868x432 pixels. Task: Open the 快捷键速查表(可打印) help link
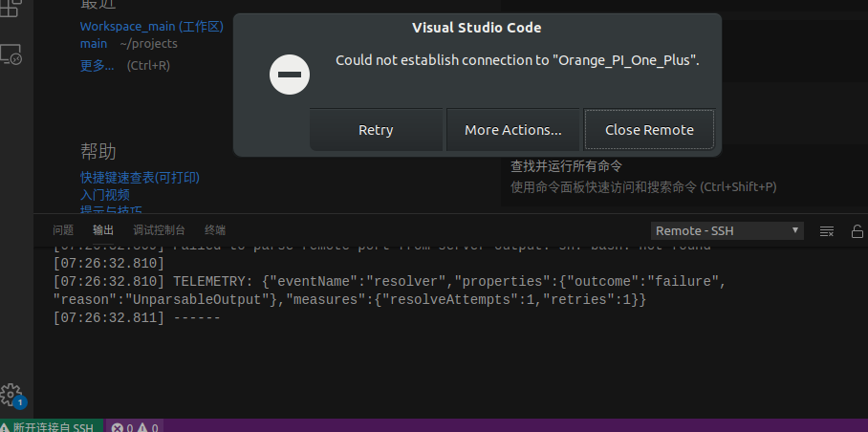(x=141, y=178)
